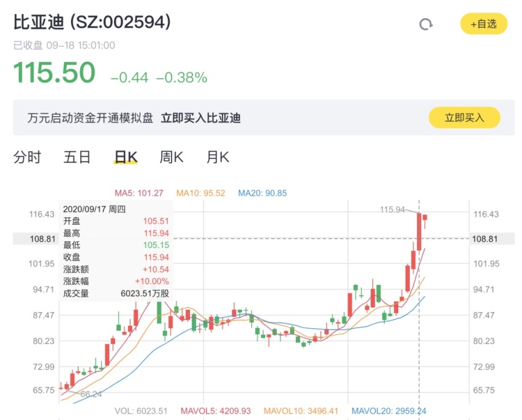Switch to the 月K tab

pos(217,157)
